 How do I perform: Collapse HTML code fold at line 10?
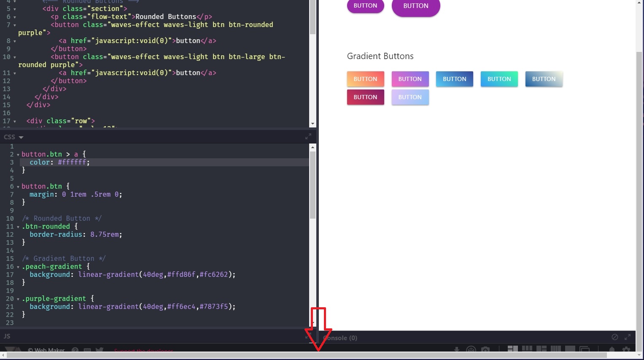(x=15, y=57)
